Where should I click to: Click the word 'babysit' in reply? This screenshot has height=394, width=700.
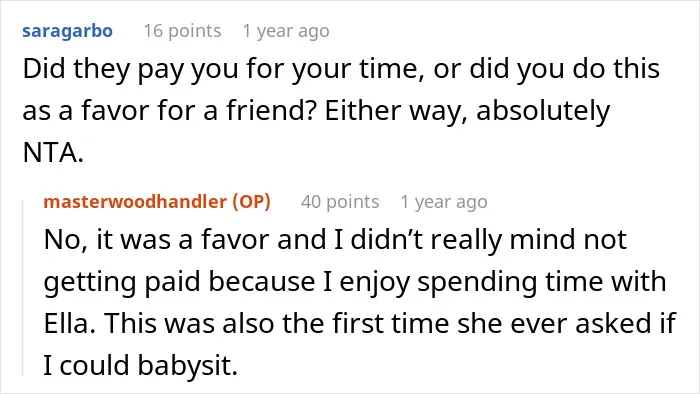click(x=185, y=365)
